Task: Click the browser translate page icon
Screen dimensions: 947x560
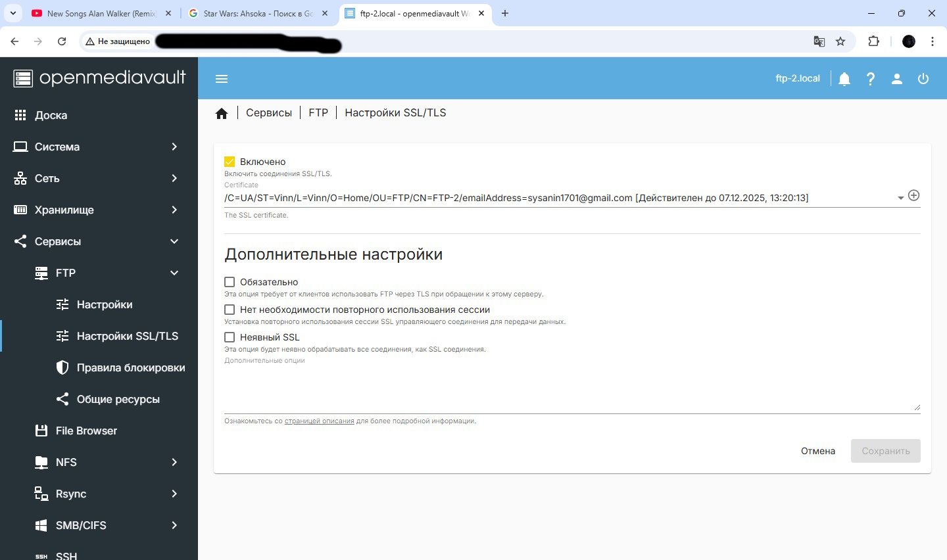Action: 819,41
